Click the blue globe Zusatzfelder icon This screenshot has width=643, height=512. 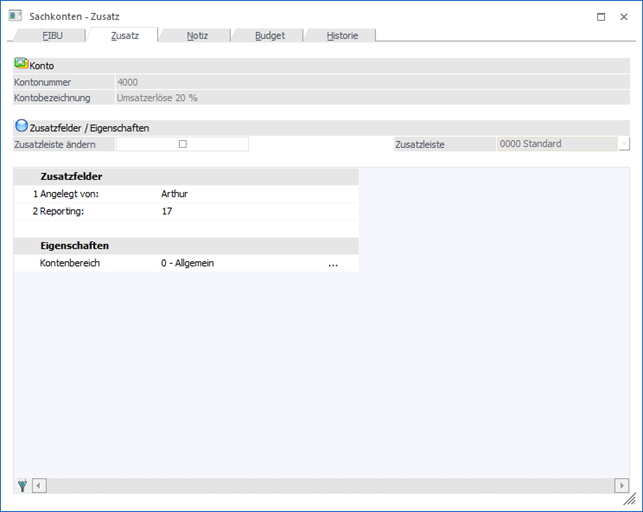tap(21, 127)
